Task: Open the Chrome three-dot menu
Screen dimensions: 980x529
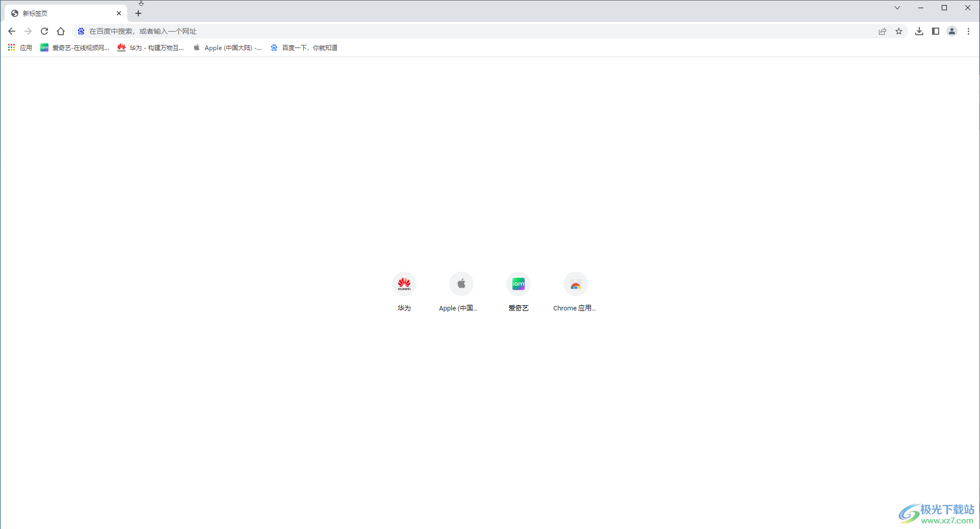Action: (x=968, y=31)
